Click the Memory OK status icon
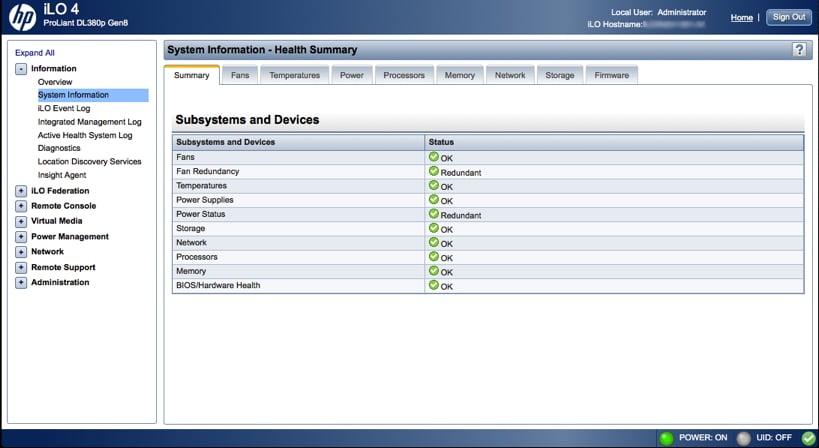 (434, 270)
